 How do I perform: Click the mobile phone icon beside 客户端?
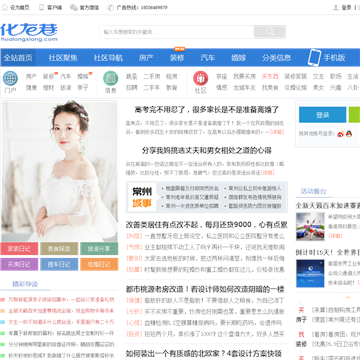click(41, 7)
